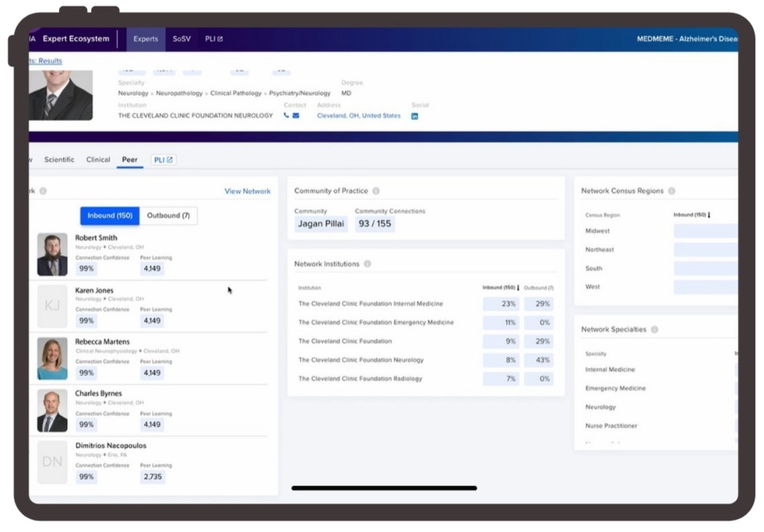Open Karen Jones KJ avatar
The image size is (764, 532).
tap(52, 306)
